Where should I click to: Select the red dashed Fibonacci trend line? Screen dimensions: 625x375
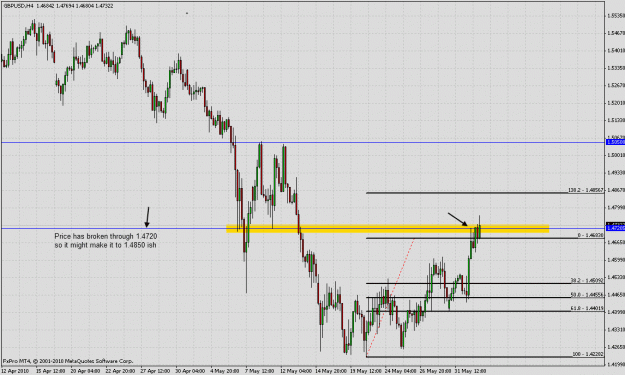pyautogui.click(x=391, y=296)
